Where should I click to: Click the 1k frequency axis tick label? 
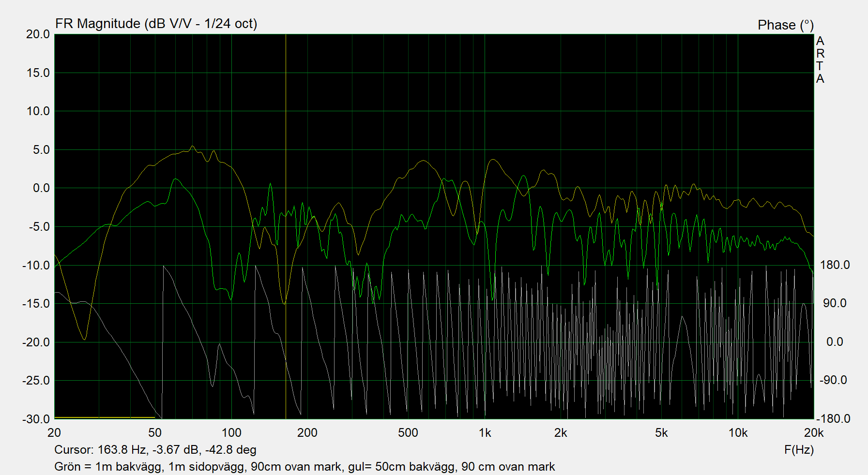485,433
